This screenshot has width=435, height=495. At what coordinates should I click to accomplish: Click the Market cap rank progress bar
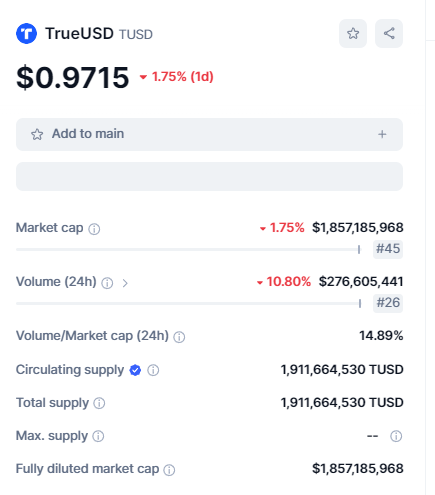point(188,249)
